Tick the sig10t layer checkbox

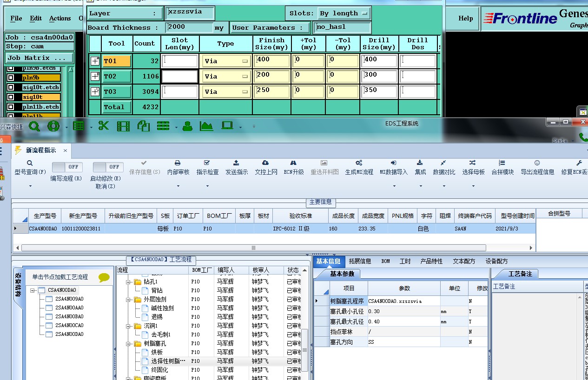(11, 97)
